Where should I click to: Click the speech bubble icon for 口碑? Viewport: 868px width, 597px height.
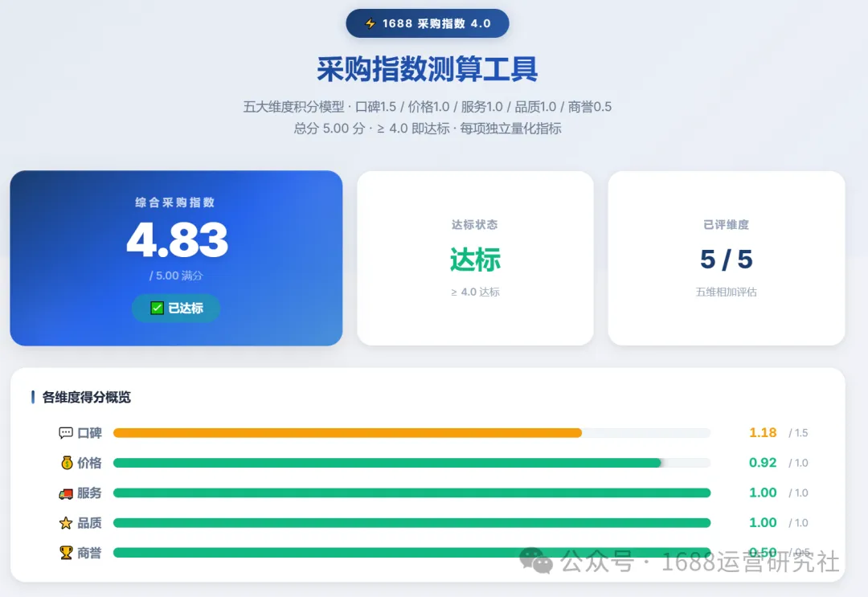66,432
